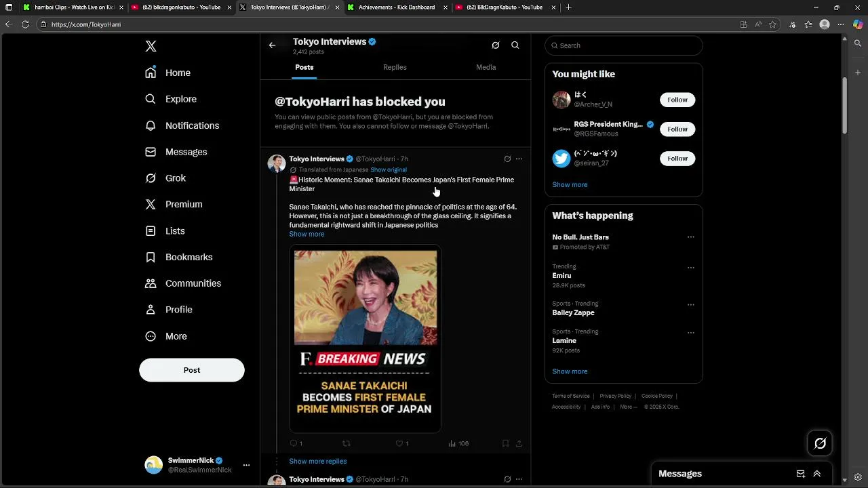Open Notifications from the sidebar
Screen dimensions: 868x488
click(x=182, y=125)
